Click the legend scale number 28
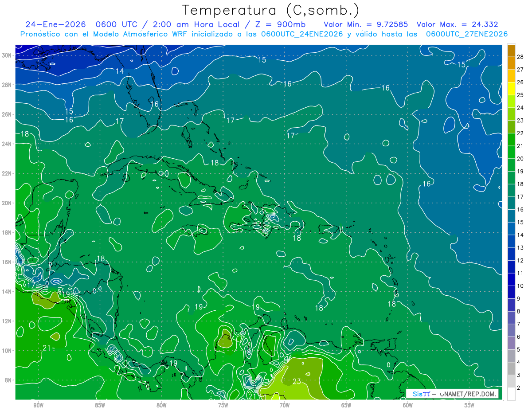 point(520,57)
